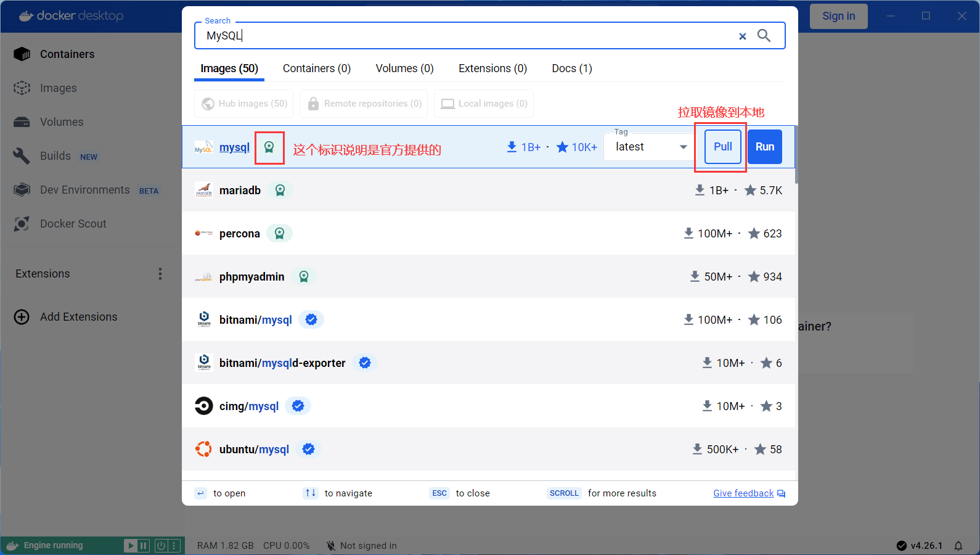The image size is (980, 555).
Task: Click verified publisher badge for bitnami/mysql
Action: coord(311,319)
